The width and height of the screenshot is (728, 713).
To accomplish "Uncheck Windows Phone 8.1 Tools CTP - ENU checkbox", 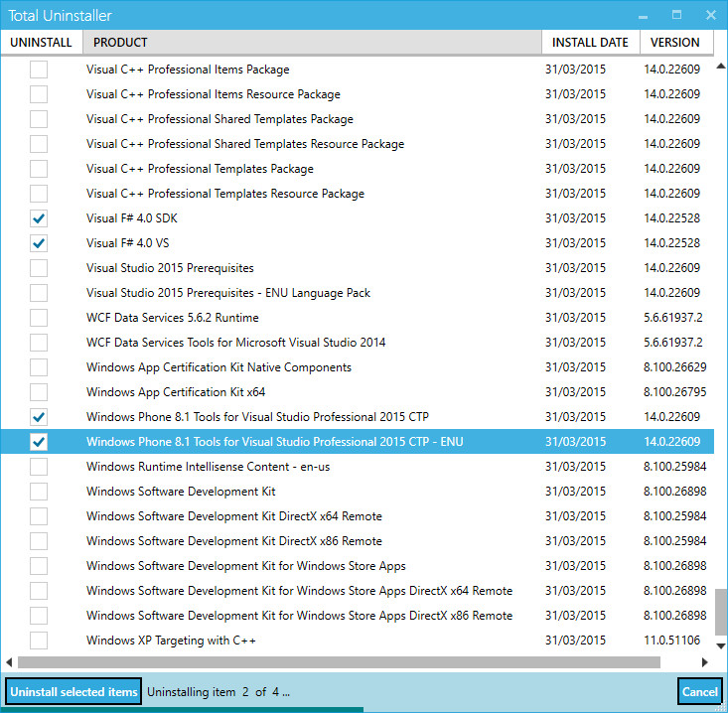I will (x=39, y=442).
